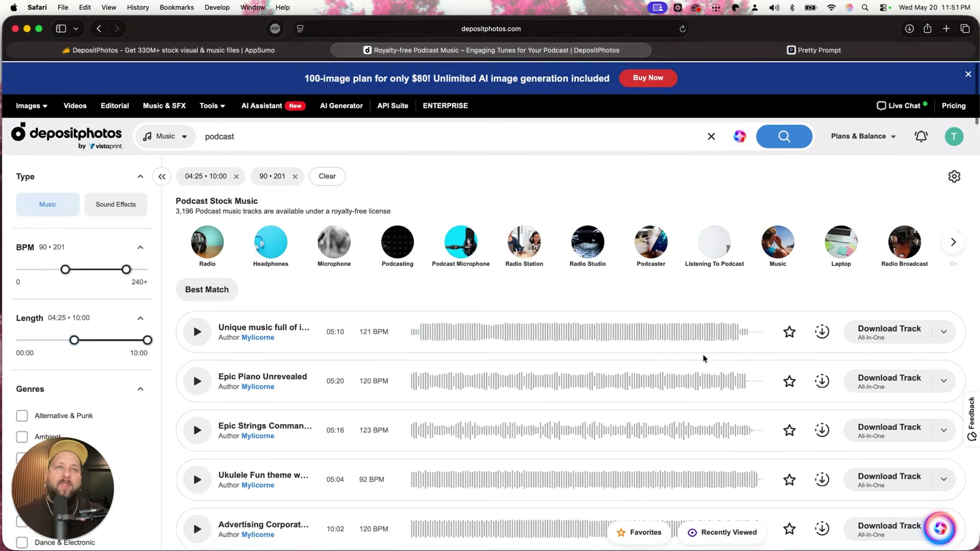Click the Buy Now button

click(648, 78)
